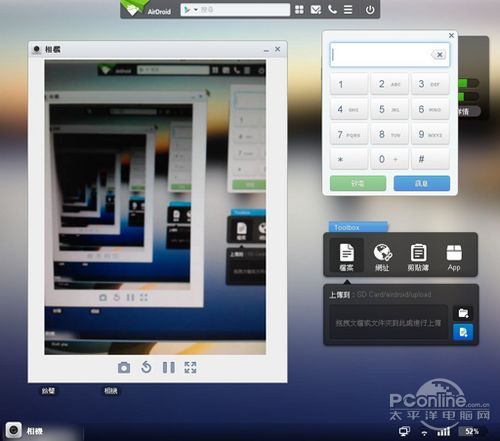Image resolution: width=500 pixels, height=441 pixels.
Task: Click the AirDroid logo in top bar
Action: tap(146, 9)
